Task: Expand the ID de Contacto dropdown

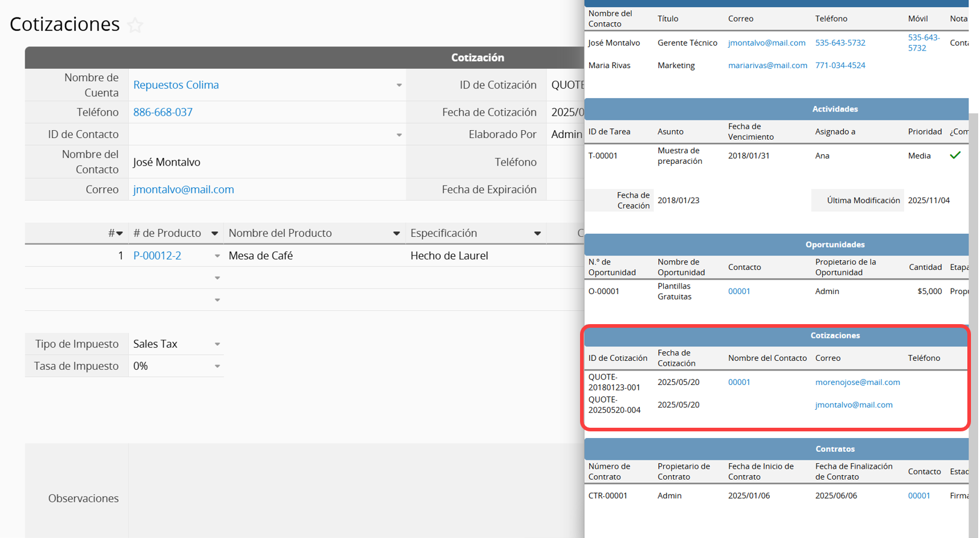Action: point(399,135)
